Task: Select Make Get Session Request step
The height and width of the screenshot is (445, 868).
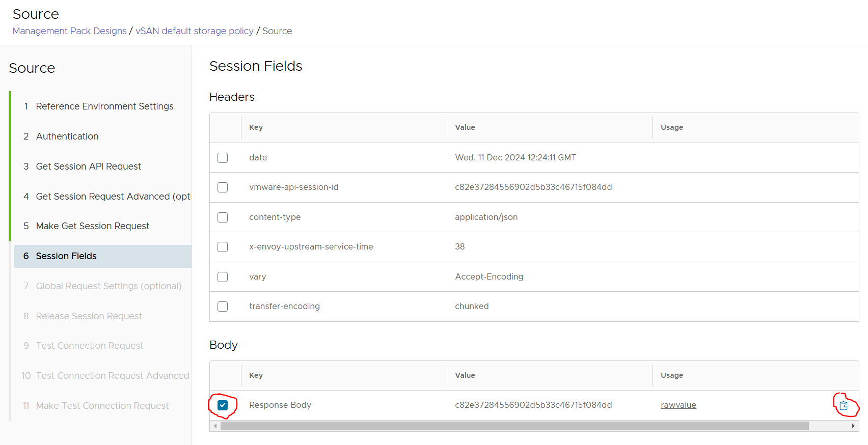Action: pyautogui.click(x=92, y=226)
